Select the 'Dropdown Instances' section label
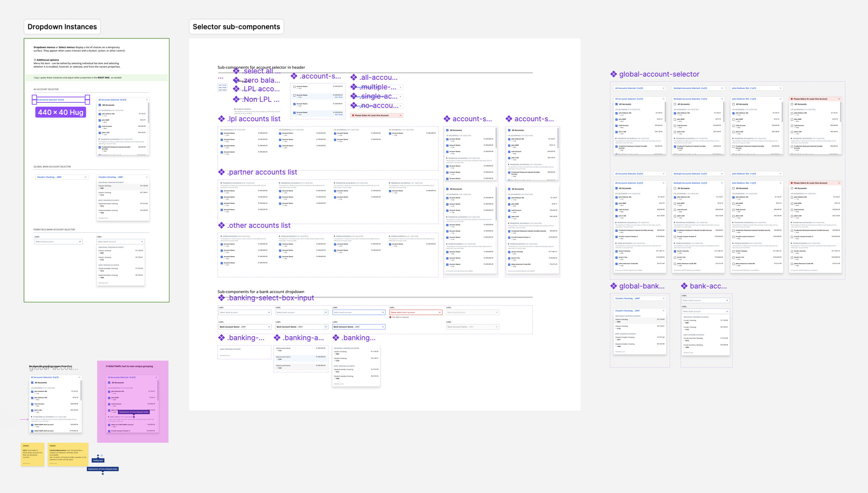 coord(62,27)
